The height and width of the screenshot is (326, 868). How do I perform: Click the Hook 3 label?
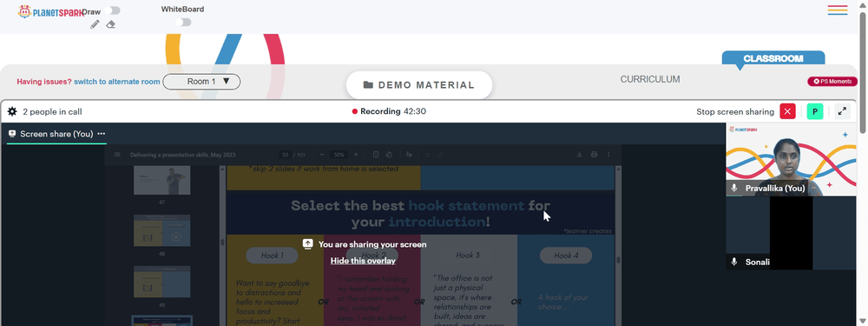[x=469, y=255]
